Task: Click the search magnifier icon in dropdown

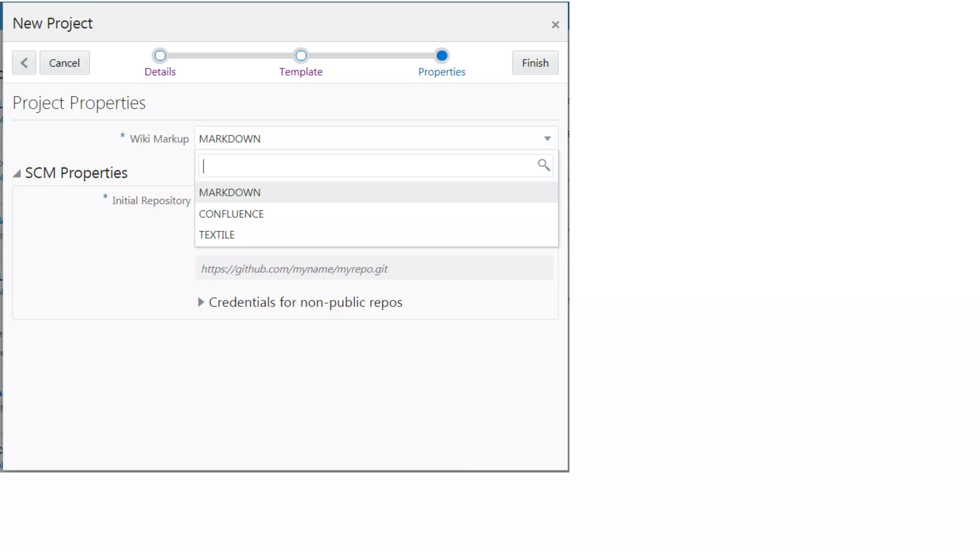Action: point(543,165)
